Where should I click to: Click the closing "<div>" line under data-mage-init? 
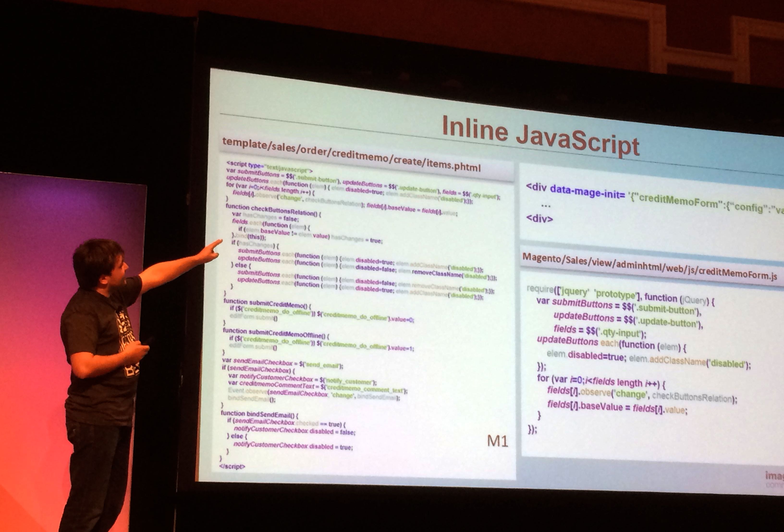(x=539, y=218)
